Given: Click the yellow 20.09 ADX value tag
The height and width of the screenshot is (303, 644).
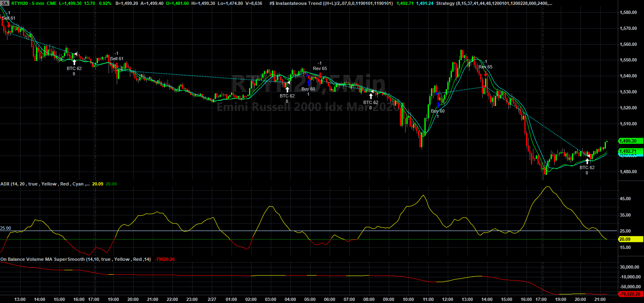Looking at the screenshot, I should click(x=630, y=239).
